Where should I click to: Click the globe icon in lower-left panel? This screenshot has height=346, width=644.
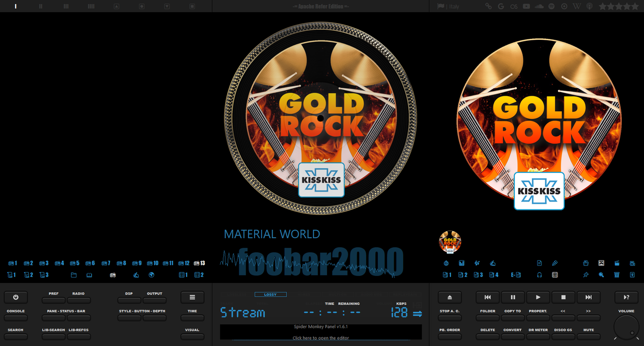[151, 275]
